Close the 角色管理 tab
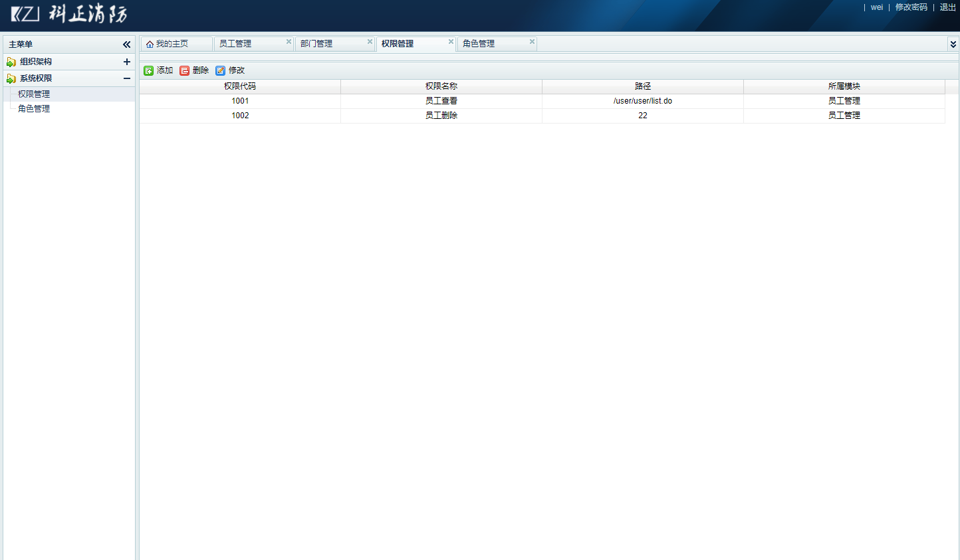Image resolution: width=960 pixels, height=560 pixels. click(x=532, y=41)
